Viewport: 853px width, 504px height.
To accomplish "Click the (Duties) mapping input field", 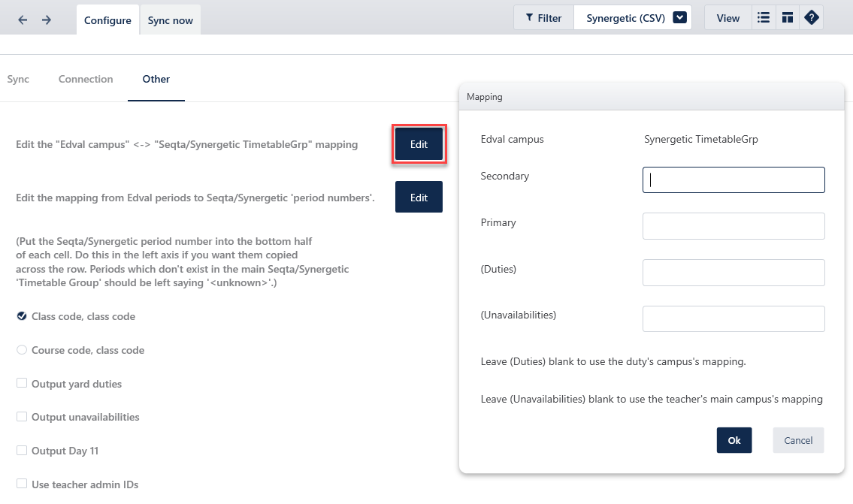I will 734,273.
